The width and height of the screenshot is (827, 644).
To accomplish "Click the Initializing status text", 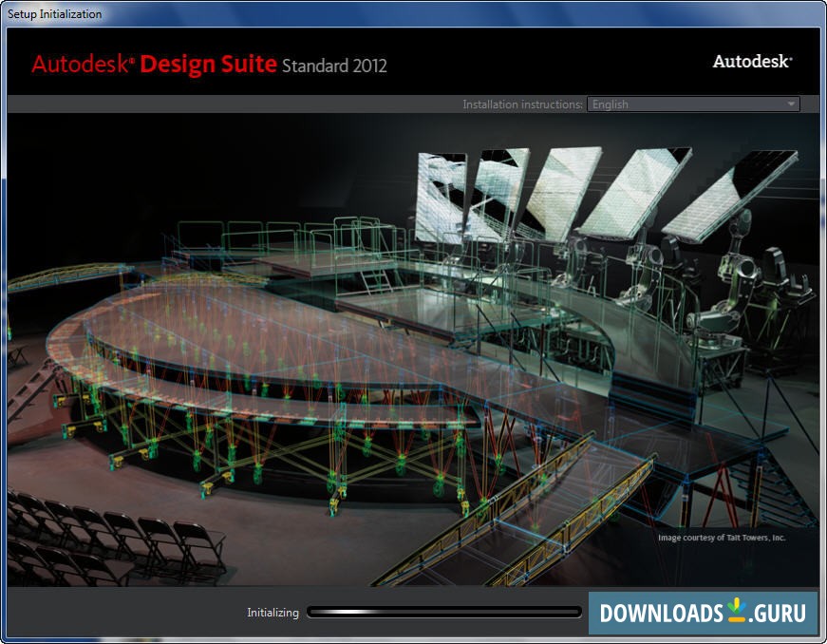I will 273,613.
